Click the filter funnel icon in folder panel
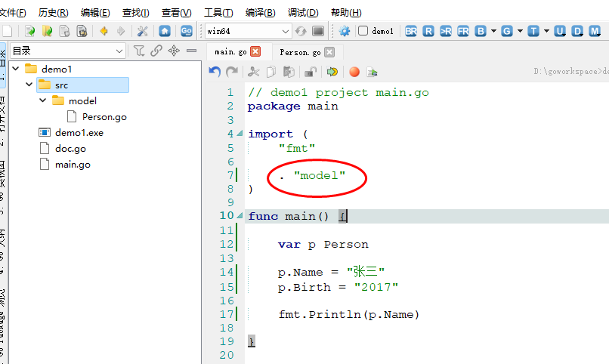The image size is (609, 364). point(139,51)
